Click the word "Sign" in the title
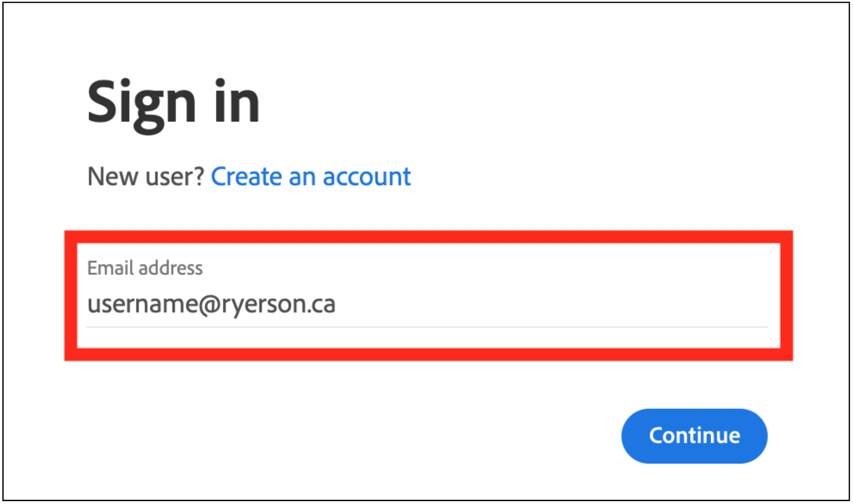The image size is (853, 504). pos(141,103)
